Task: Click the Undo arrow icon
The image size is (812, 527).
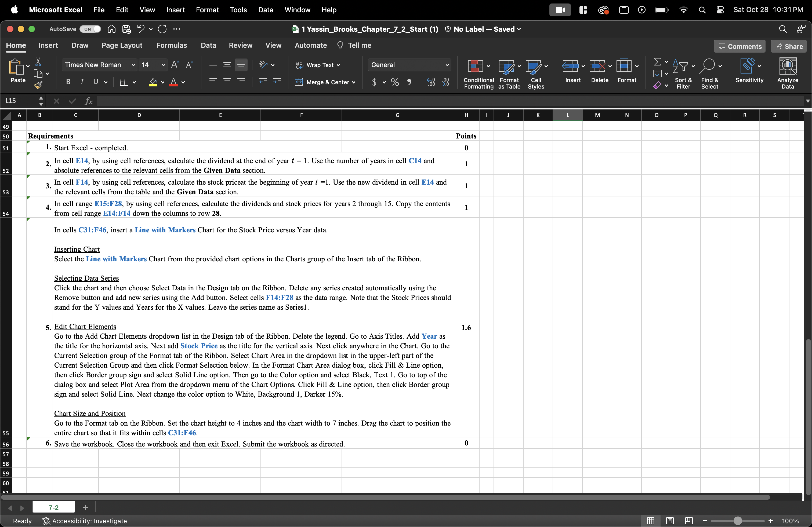Action: 140,29
